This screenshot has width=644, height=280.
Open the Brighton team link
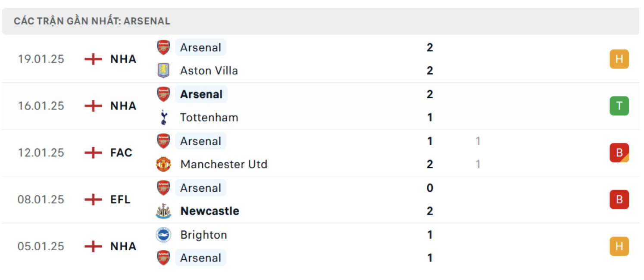point(203,235)
